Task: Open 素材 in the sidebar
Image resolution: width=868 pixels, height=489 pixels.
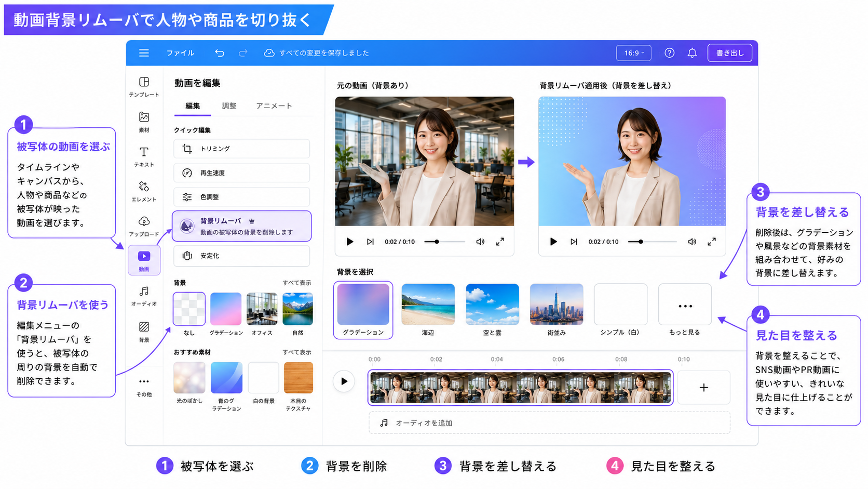Action: pyautogui.click(x=144, y=122)
